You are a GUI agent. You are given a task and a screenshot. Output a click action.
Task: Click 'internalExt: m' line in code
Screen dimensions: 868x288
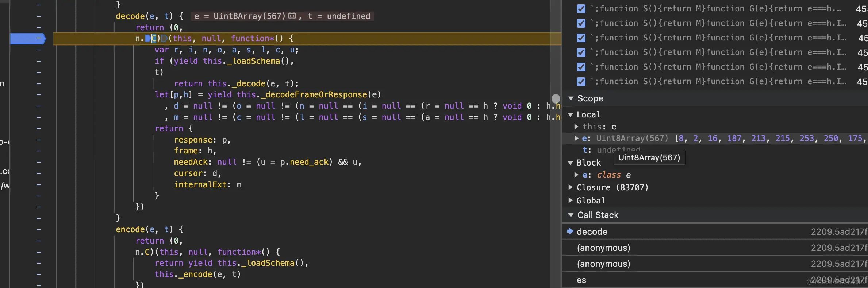208,184
